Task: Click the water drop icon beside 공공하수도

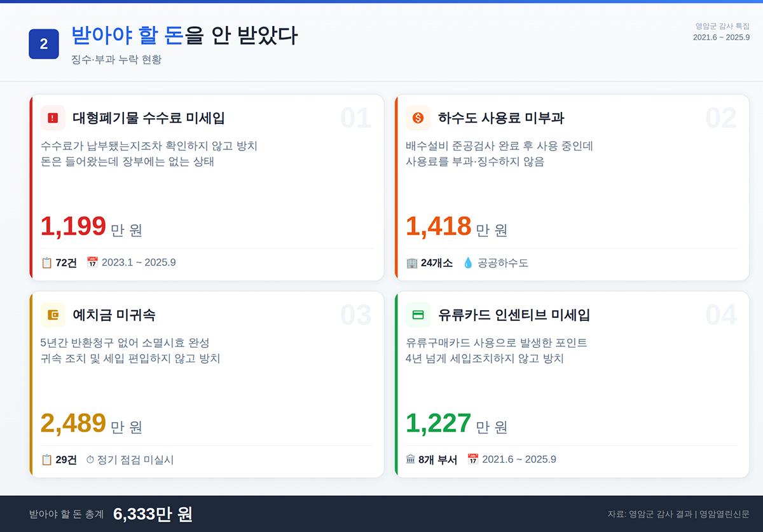Action: pos(468,263)
